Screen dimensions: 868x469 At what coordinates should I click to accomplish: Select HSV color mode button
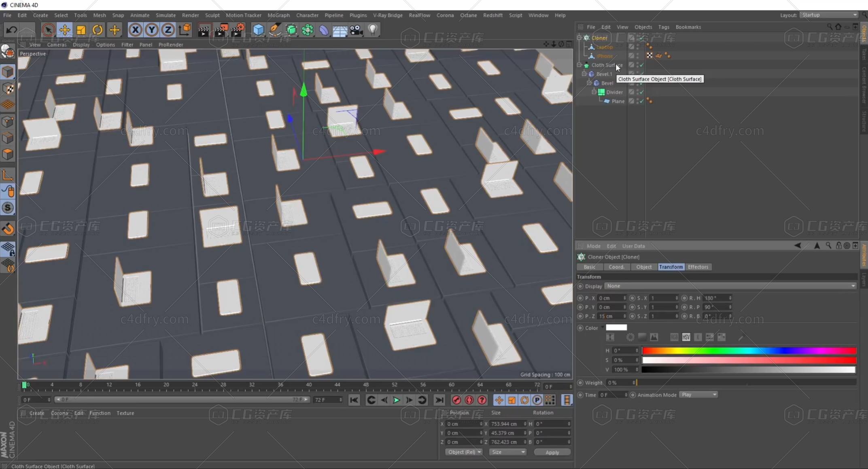pos(686,337)
